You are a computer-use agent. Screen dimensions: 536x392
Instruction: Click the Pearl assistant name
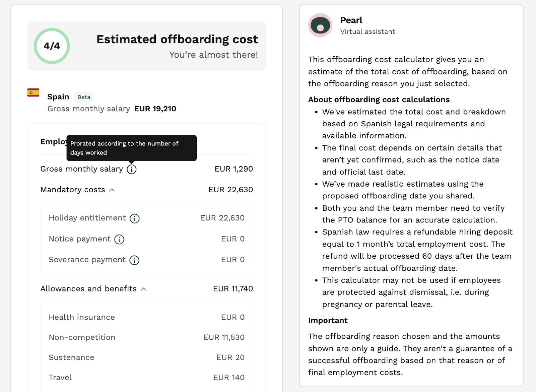pos(351,20)
